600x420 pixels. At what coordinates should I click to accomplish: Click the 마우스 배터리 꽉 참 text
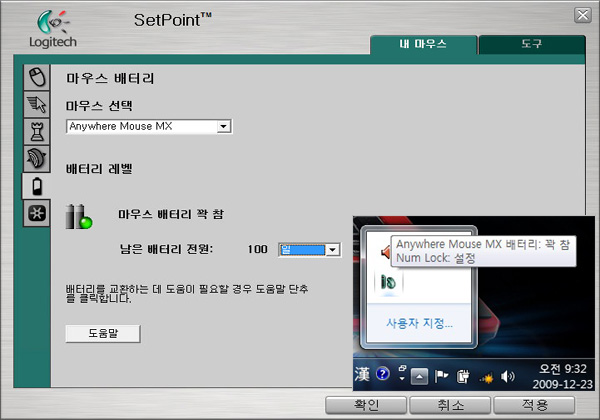(171, 214)
